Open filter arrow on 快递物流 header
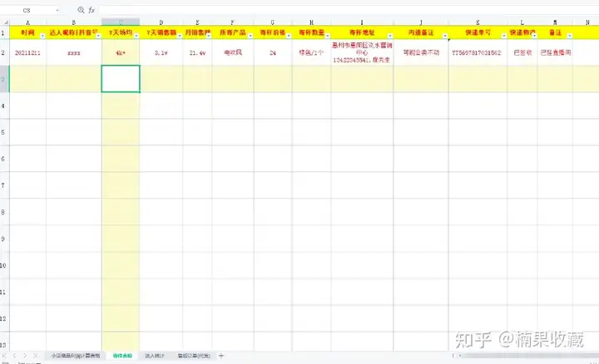The image size is (599, 364). point(534,36)
